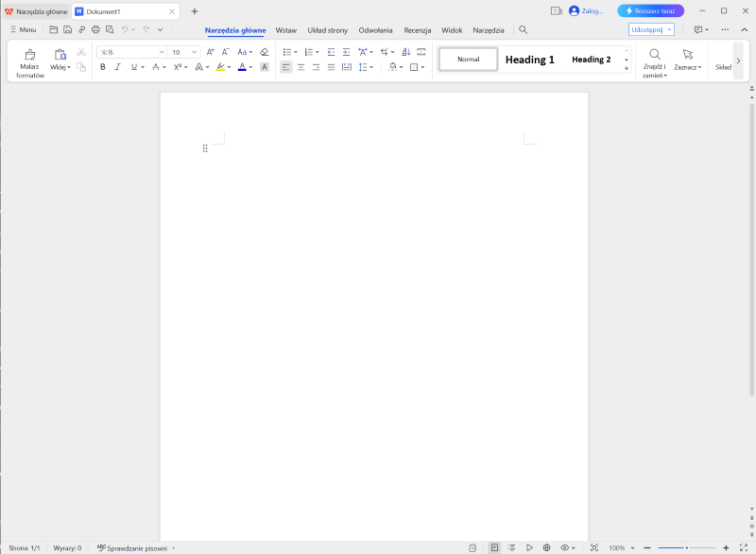Viewport: 756px width, 554px height.
Task: Select the Bold formatting icon
Action: pyautogui.click(x=102, y=66)
